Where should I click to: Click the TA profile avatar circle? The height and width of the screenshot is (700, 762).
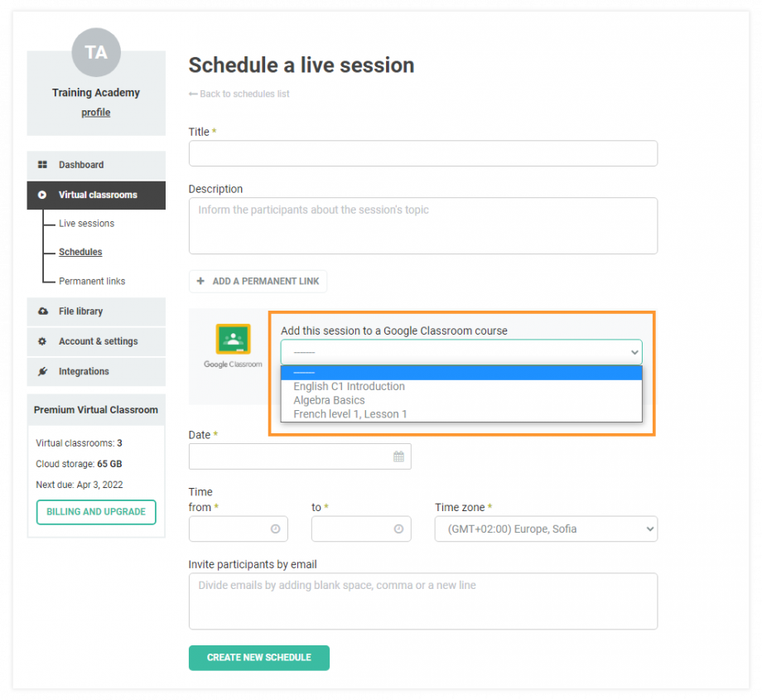[x=95, y=52]
